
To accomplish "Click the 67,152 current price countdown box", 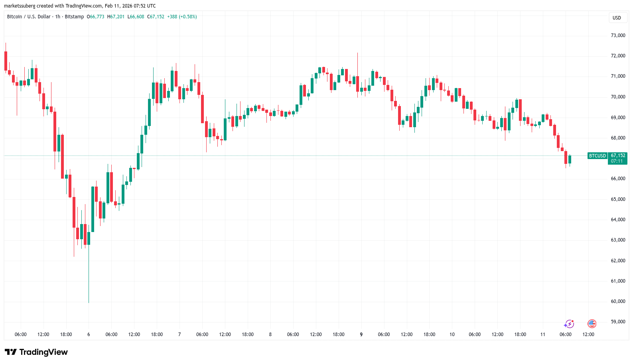I will coord(617,158).
